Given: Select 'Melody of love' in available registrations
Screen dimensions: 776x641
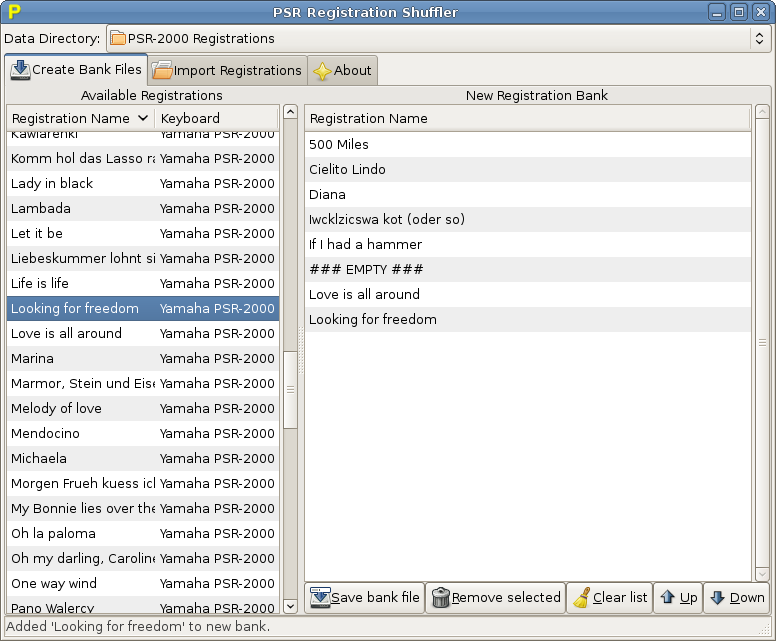Looking at the screenshot, I should (x=56, y=408).
